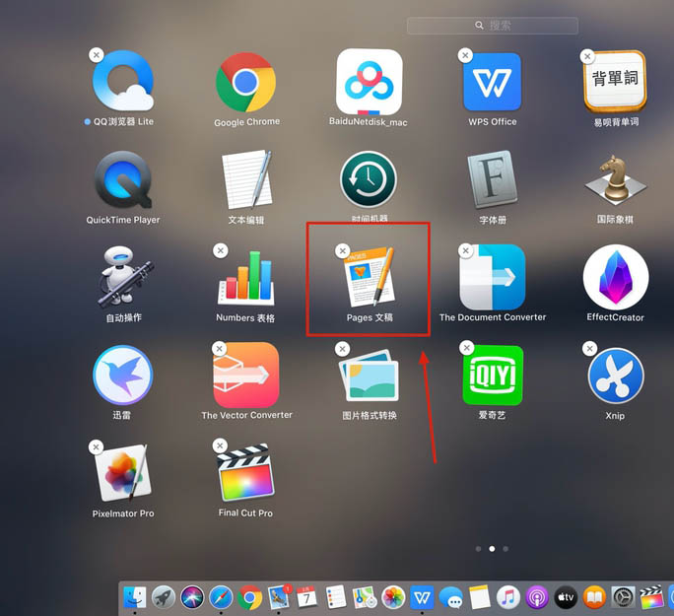The height and width of the screenshot is (616, 674).
Task: Remove Numbers 表格 via its X badge
Action: [221, 250]
